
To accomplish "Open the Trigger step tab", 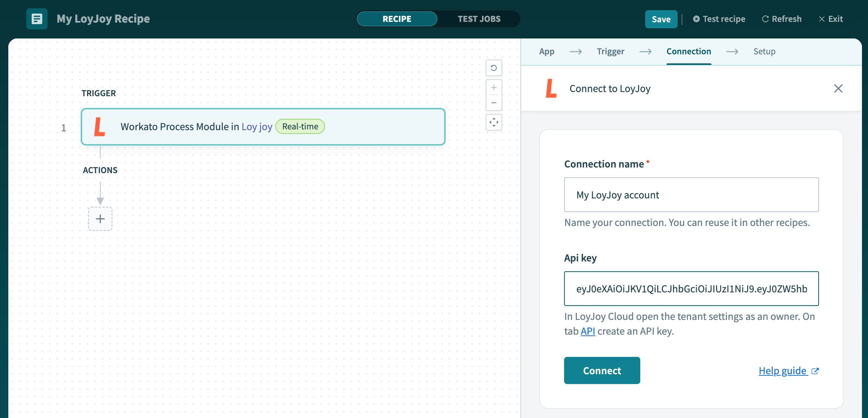I will click(610, 51).
